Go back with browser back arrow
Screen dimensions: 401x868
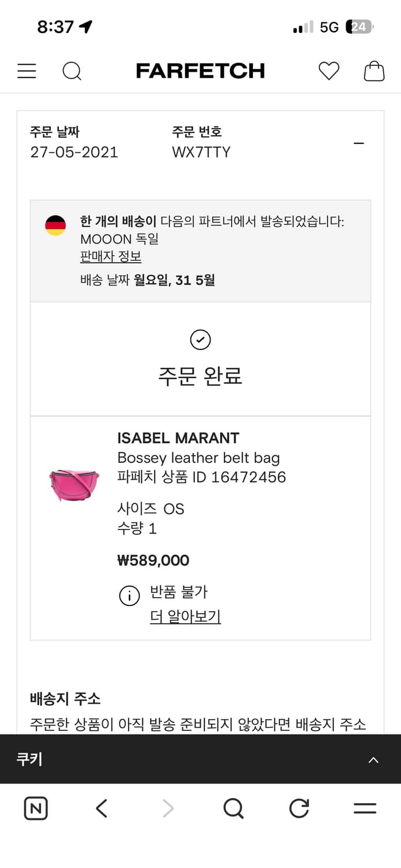point(102,808)
